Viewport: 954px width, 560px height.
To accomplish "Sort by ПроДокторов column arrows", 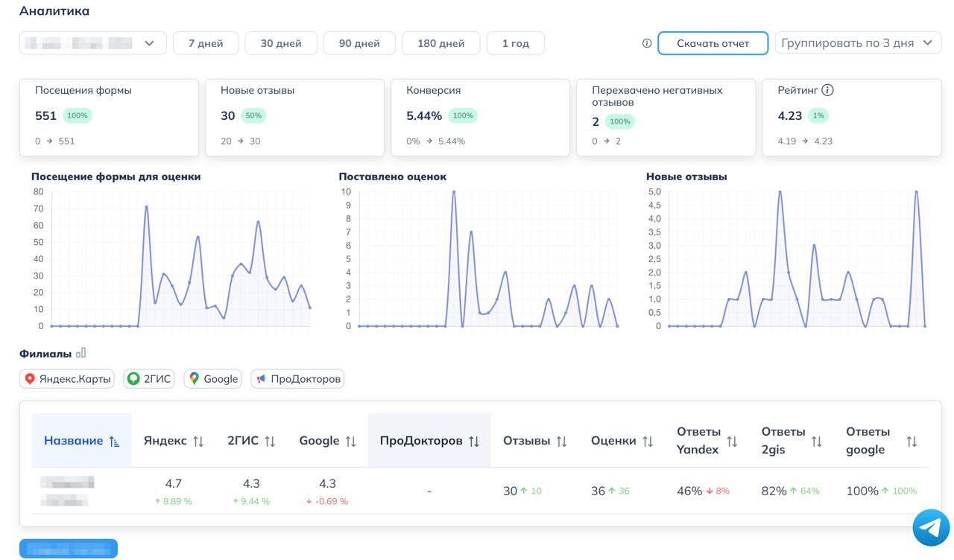I will (474, 441).
